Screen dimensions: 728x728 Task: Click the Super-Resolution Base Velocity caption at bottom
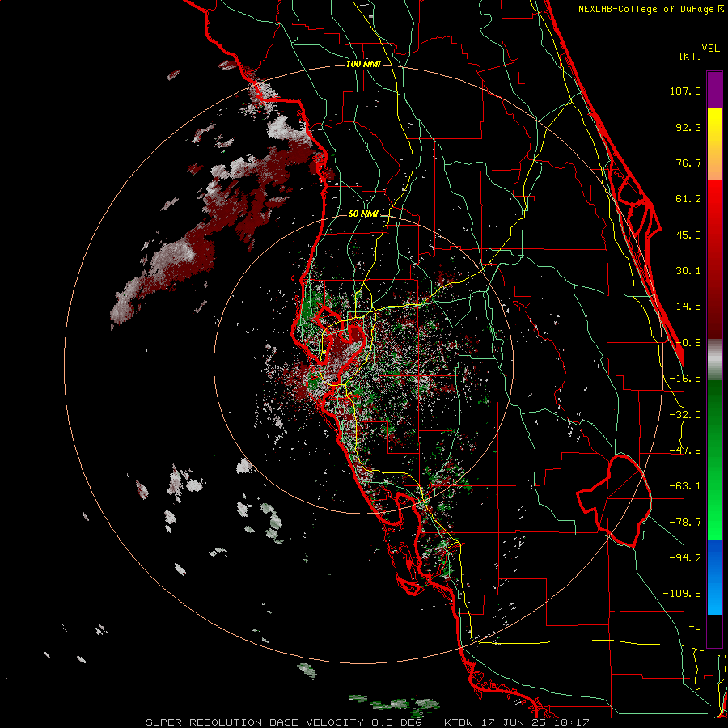coord(368,722)
